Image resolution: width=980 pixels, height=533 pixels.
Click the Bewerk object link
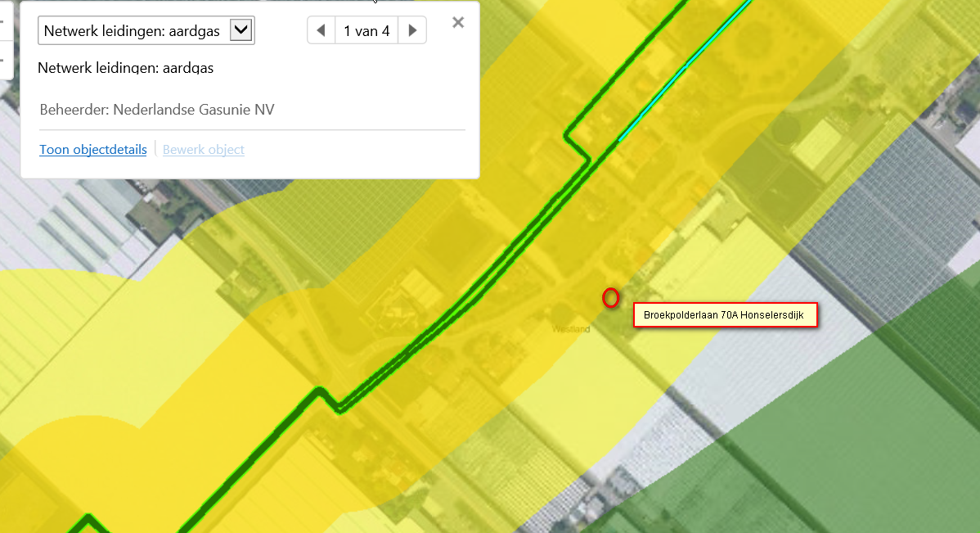coord(203,150)
